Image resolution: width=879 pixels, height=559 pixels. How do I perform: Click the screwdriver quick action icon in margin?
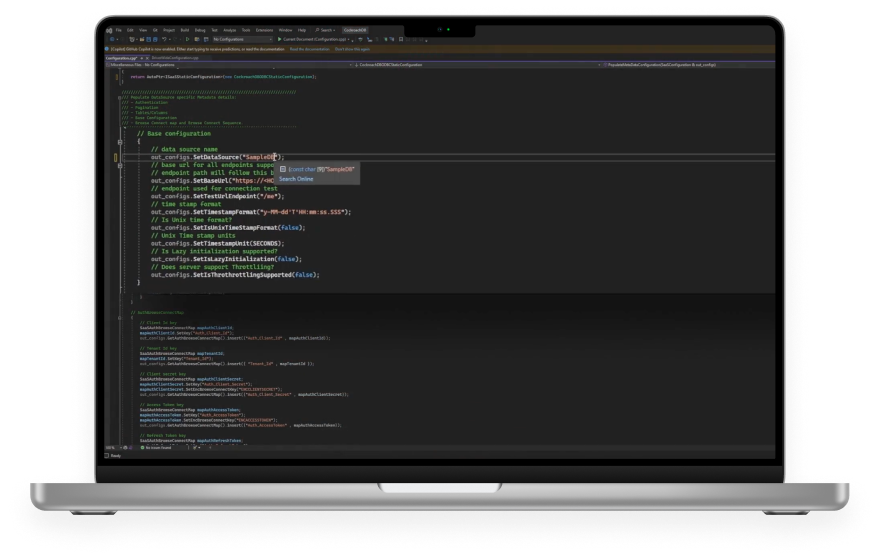click(x=116, y=157)
